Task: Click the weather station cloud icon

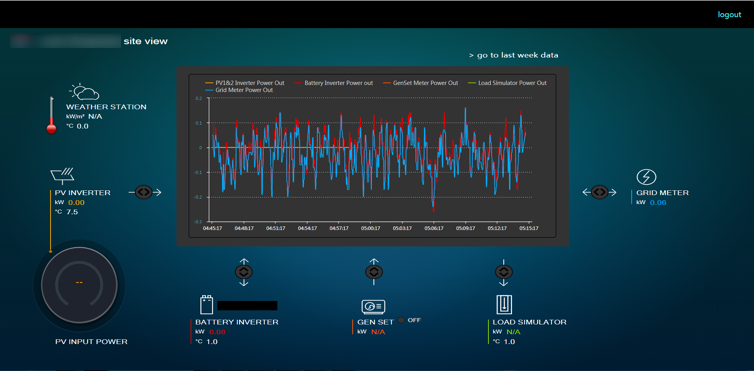Action: click(84, 92)
